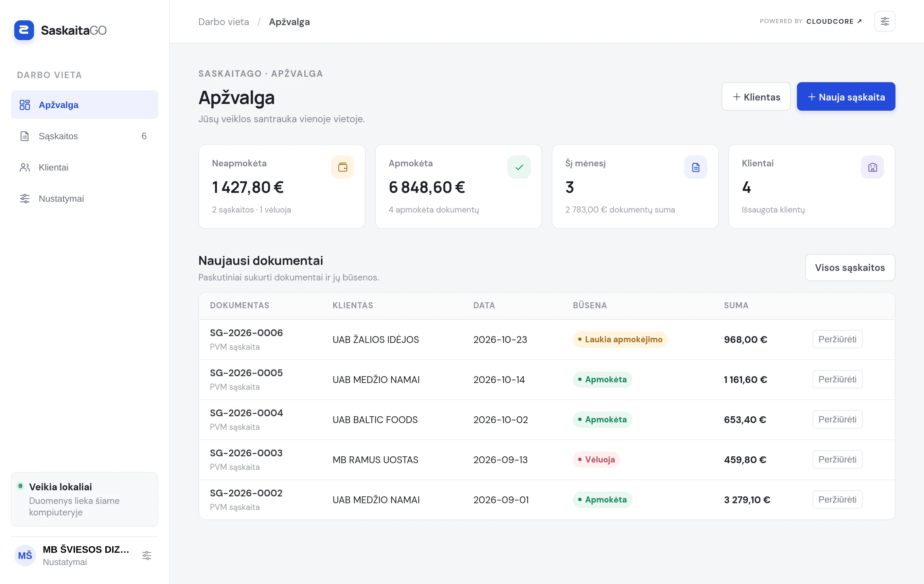This screenshot has height=584, width=924.
Task: Click the Sąskaitos document icon in sidebar
Action: [25, 136]
